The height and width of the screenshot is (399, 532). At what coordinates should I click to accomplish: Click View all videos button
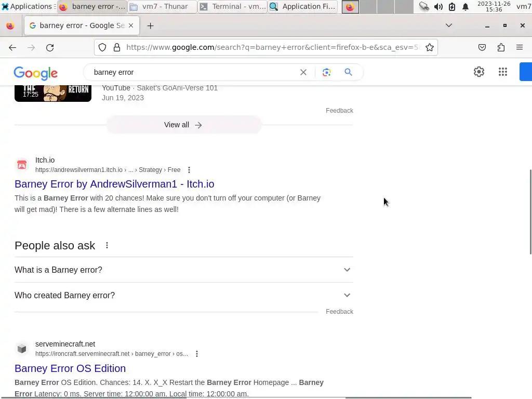point(183,125)
